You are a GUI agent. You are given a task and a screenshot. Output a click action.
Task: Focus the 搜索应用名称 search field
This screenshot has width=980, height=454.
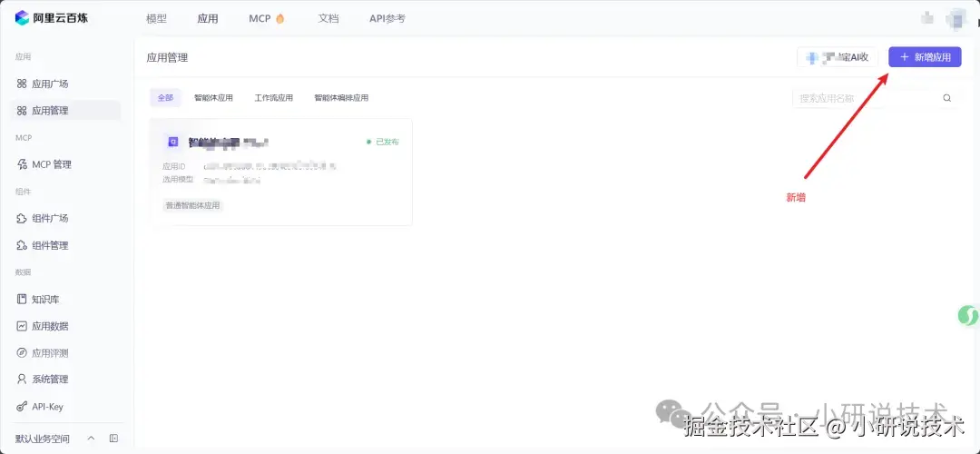pyautogui.click(x=875, y=98)
